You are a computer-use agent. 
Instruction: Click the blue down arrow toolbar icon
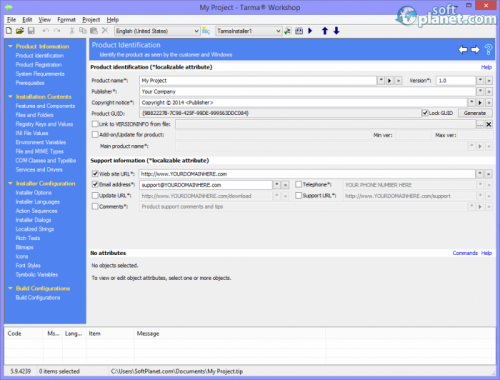[336, 31]
